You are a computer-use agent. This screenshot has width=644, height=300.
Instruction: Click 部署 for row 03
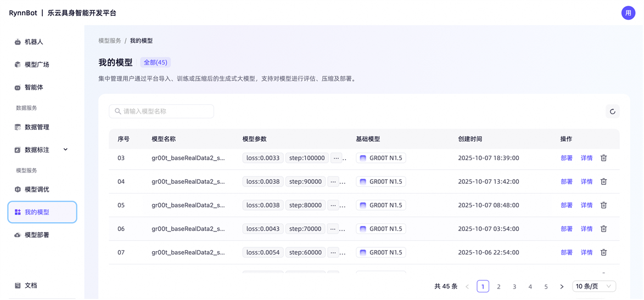(567, 158)
